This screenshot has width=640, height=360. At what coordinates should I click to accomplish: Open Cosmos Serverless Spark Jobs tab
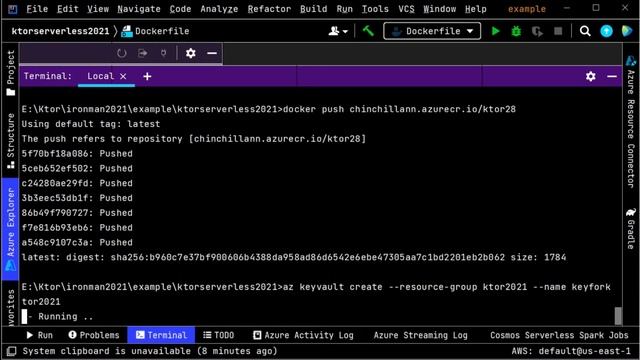coord(559,335)
